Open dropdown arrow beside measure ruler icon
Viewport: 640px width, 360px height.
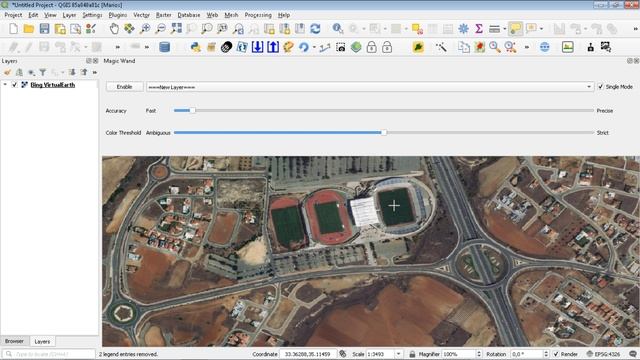coord(504,29)
